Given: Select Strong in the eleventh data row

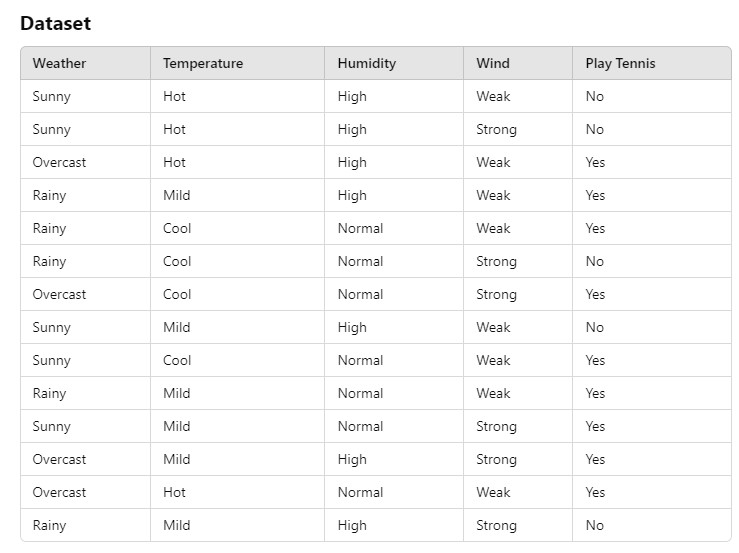Looking at the screenshot, I should pyautogui.click(x=496, y=426).
